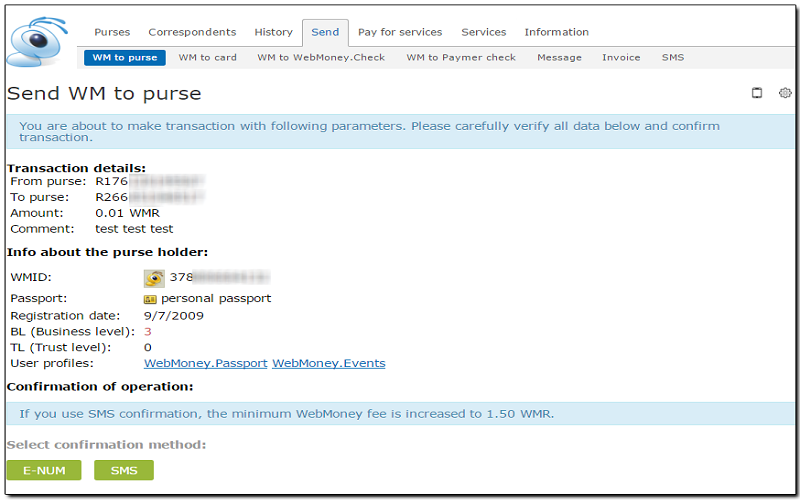
Task: Click the amount 0.01 WMR
Action: (128, 213)
